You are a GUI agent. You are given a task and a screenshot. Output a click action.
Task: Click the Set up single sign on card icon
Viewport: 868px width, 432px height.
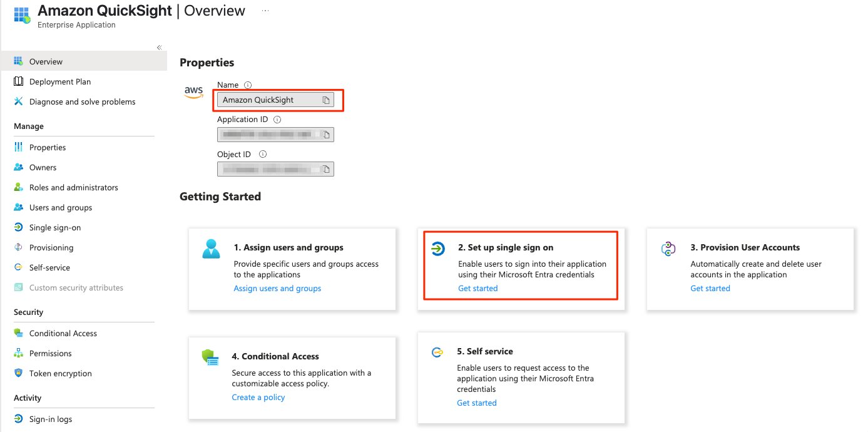click(x=439, y=249)
